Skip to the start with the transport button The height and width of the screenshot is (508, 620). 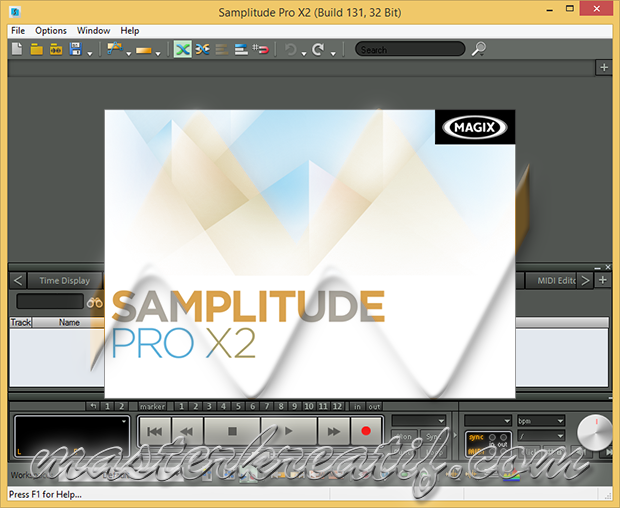(x=155, y=431)
